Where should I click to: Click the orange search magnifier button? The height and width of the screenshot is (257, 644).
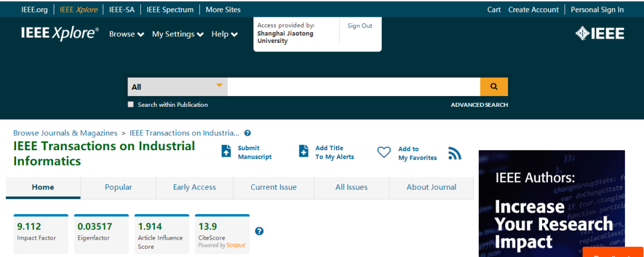point(494,86)
